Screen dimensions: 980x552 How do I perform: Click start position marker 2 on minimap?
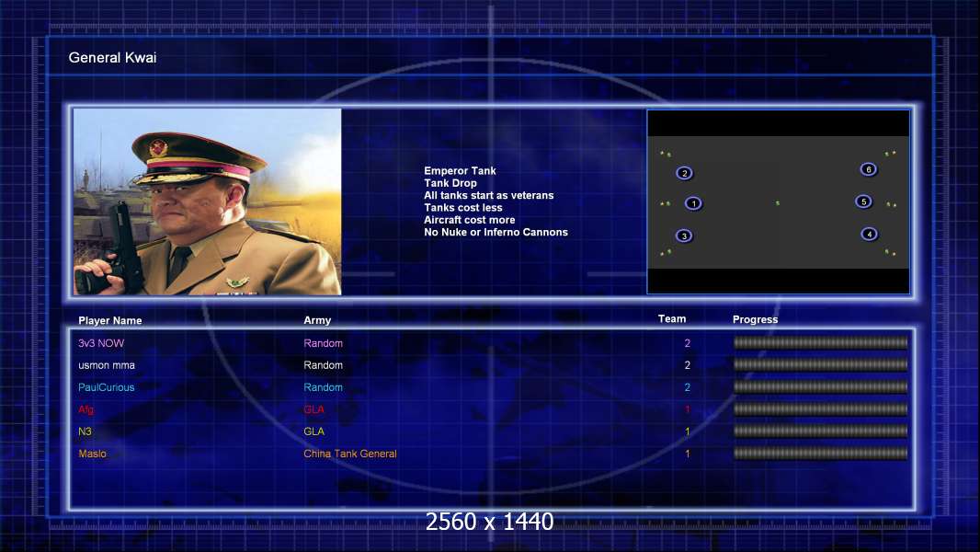pyautogui.click(x=684, y=173)
